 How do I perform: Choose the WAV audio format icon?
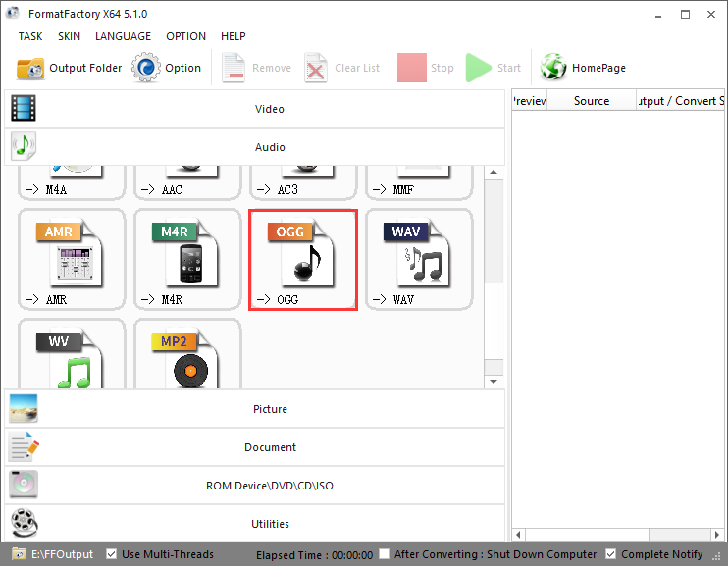click(x=419, y=259)
